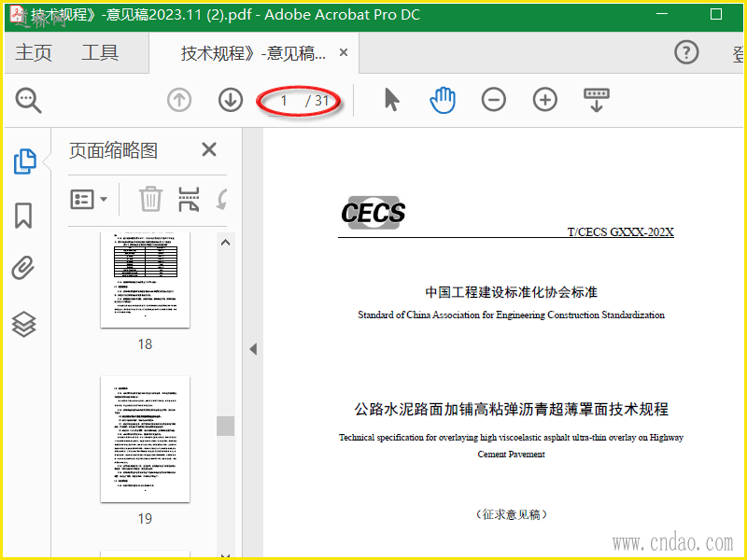
Task: Click the （征求意见稿） text
Action: (511, 514)
